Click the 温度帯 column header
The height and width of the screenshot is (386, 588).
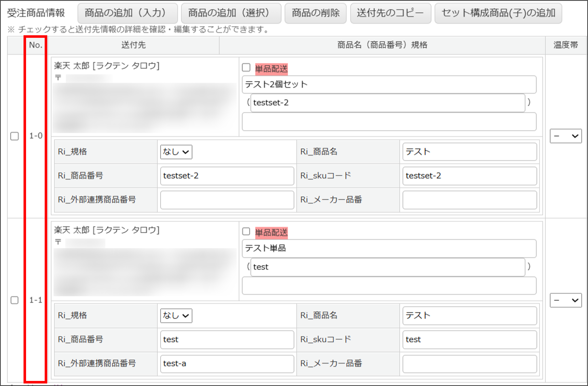[x=566, y=45]
